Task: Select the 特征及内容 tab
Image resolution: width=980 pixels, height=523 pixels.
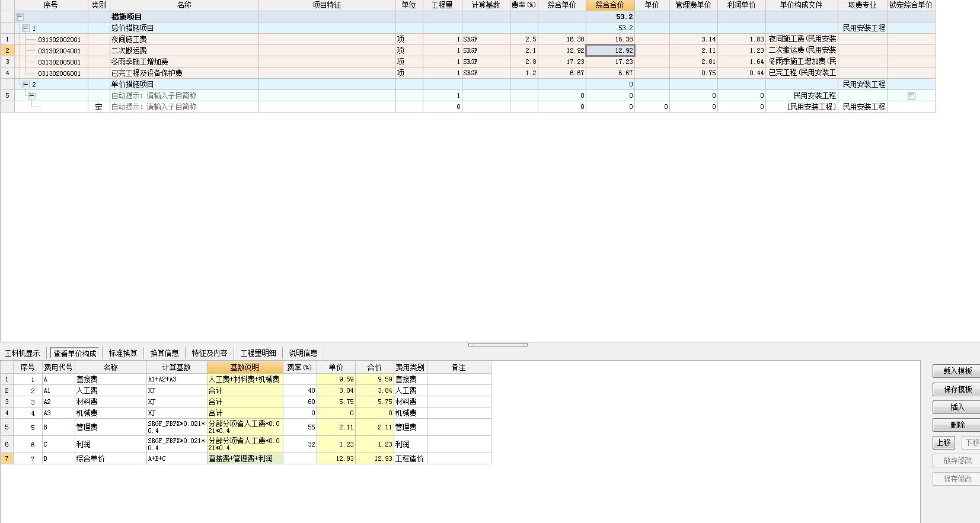Action: tap(209, 353)
